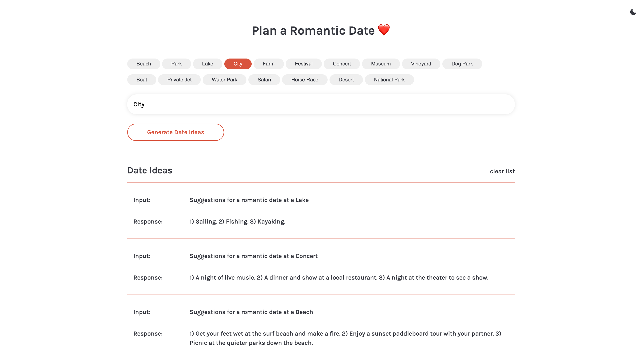The height and width of the screenshot is (360, 644).
Task: Select the Dog Park chip
Action: [462, 64]
